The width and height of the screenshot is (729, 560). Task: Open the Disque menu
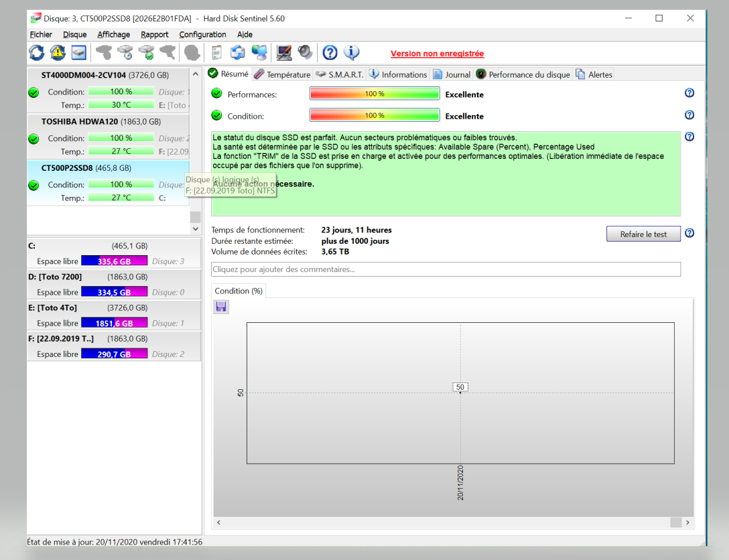[x=75, y=34]
